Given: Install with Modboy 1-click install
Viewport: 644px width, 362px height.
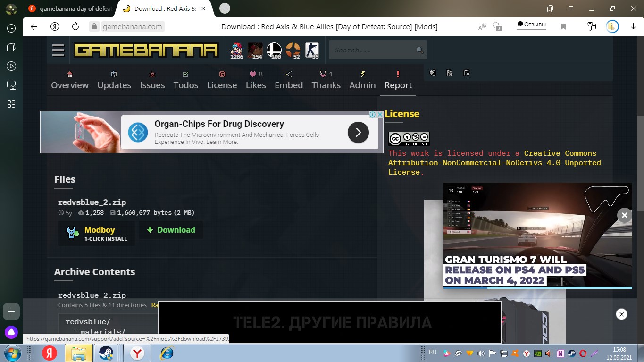Looking at the screenshot, I should click(x=97, y=234).
